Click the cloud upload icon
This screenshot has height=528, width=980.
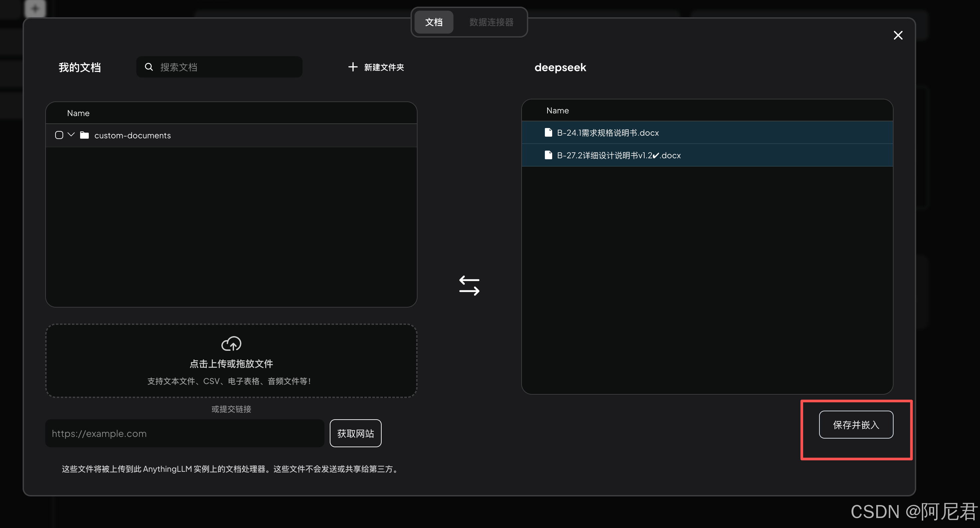[231, 343]
